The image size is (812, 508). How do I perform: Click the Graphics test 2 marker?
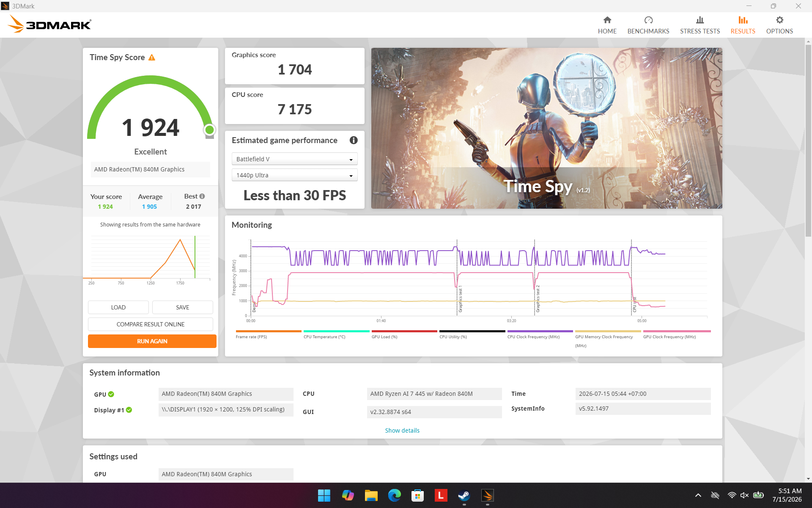(538, 299)
